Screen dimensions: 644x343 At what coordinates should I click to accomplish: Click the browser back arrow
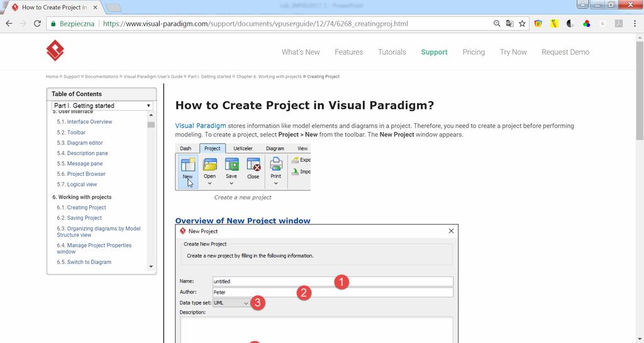point(9,24)
